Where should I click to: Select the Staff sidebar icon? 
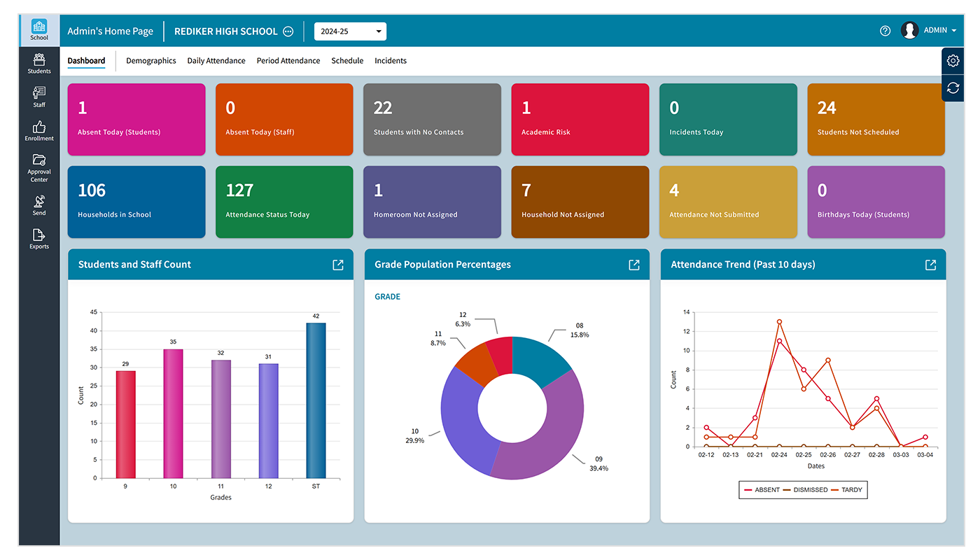coord(38,96)
